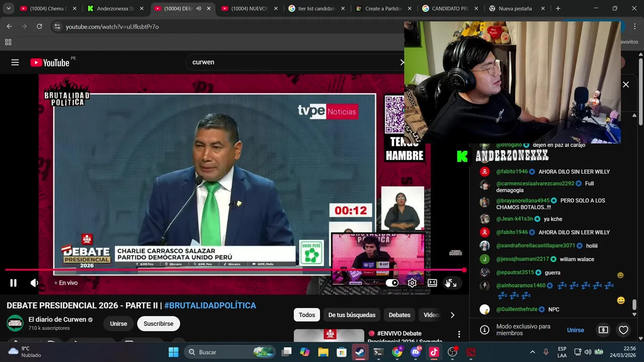This screenshot has height=362, width=644.
Task: Mute the playing tab via speaker icon
Action: click(199, 9)
